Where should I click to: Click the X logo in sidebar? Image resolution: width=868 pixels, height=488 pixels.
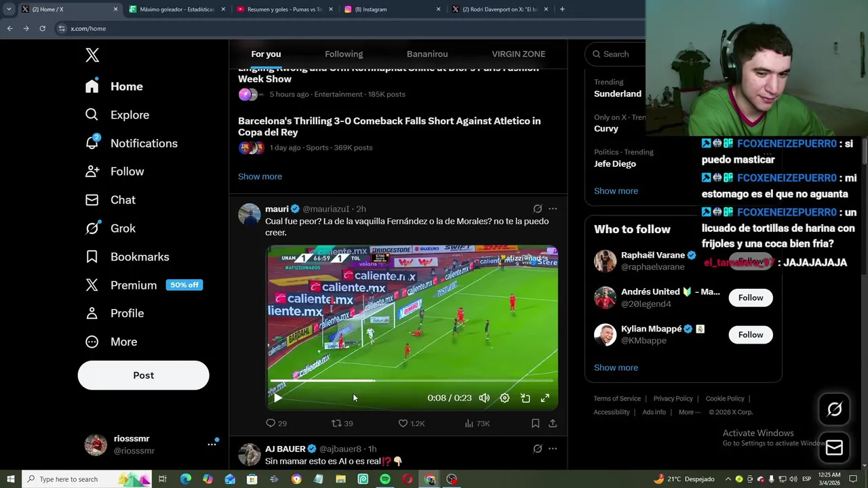pos(92,55)
